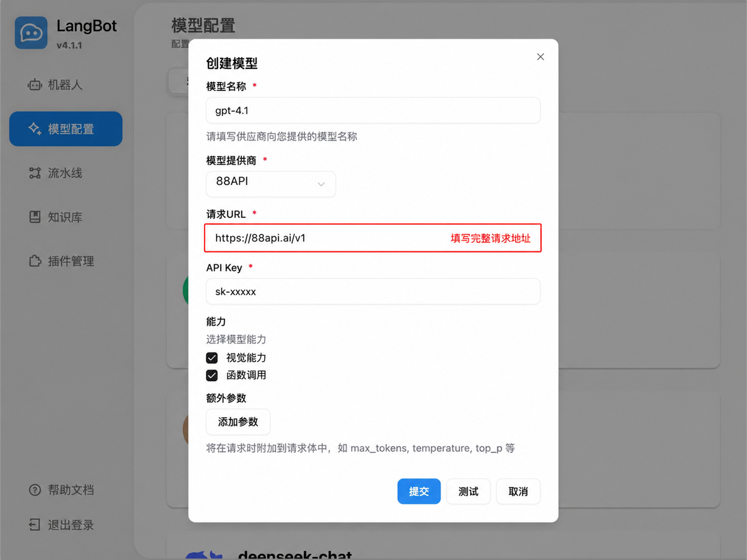Viewport: 747px width, 560px height.
Task: Open the 机器人 section via robot icon
Action: (35, 85)
